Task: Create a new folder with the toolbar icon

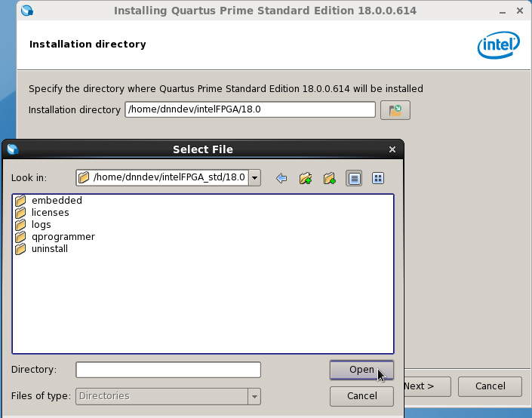Action: point(330,178)
